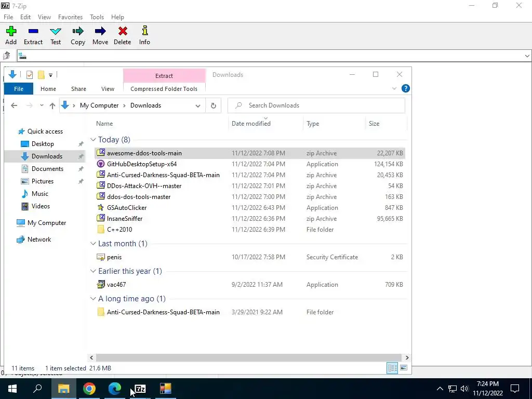
Task: Collapse the Last month (1) group
Action: [x=93, y=243]
